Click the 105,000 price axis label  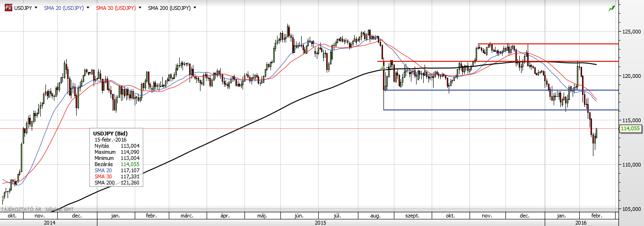[631, 209]
